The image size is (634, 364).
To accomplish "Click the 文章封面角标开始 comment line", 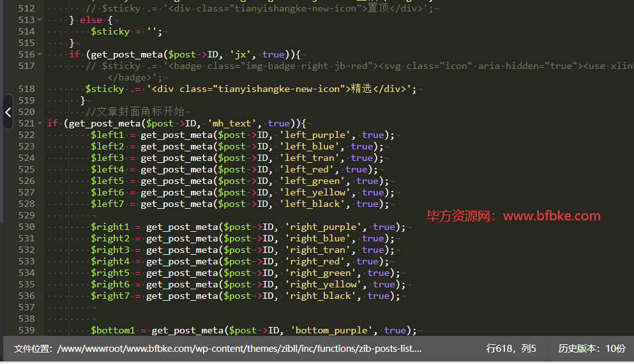I will tap(135, 112).
